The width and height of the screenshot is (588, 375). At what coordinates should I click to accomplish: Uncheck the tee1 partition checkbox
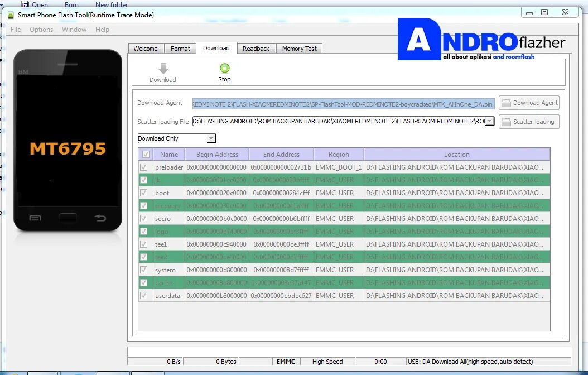[x=143, y=244]
